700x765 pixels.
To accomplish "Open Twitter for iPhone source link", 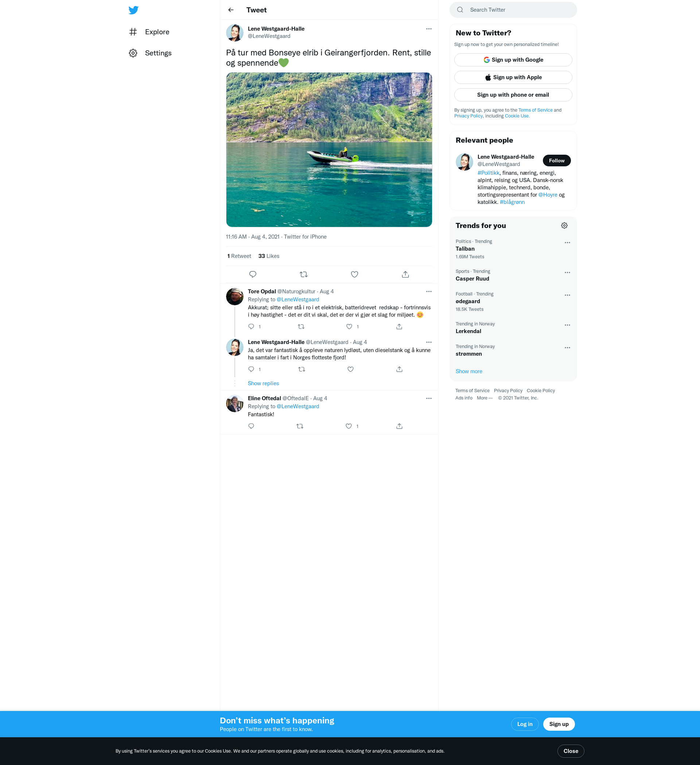I will point(305,237).
